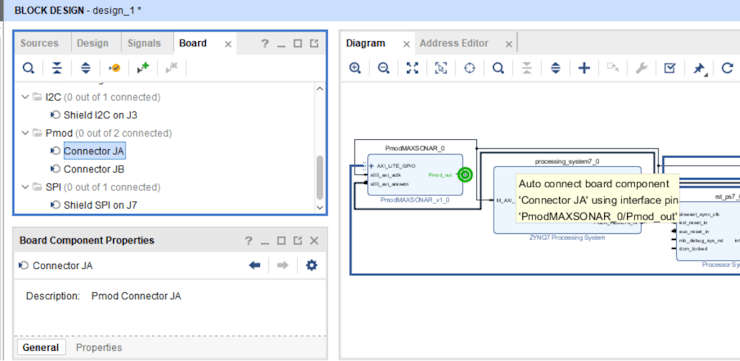Click the processing_system7_0 block title

[x=567, y=161]
